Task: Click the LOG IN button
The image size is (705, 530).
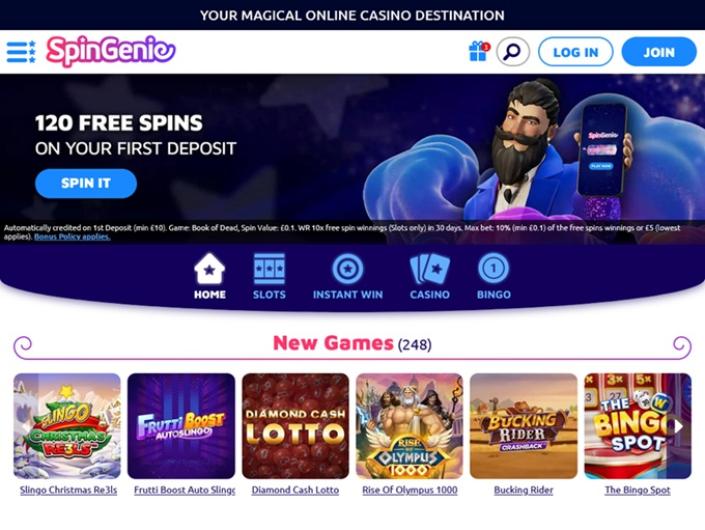Action: click(x=576, y=52)
